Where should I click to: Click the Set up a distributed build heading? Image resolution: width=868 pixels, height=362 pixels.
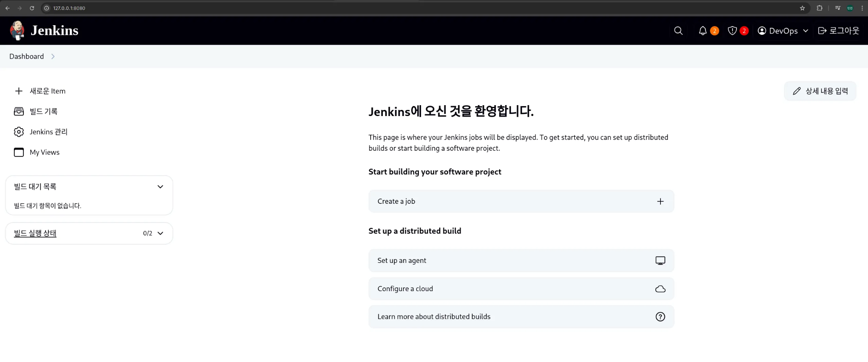point(415,231)
